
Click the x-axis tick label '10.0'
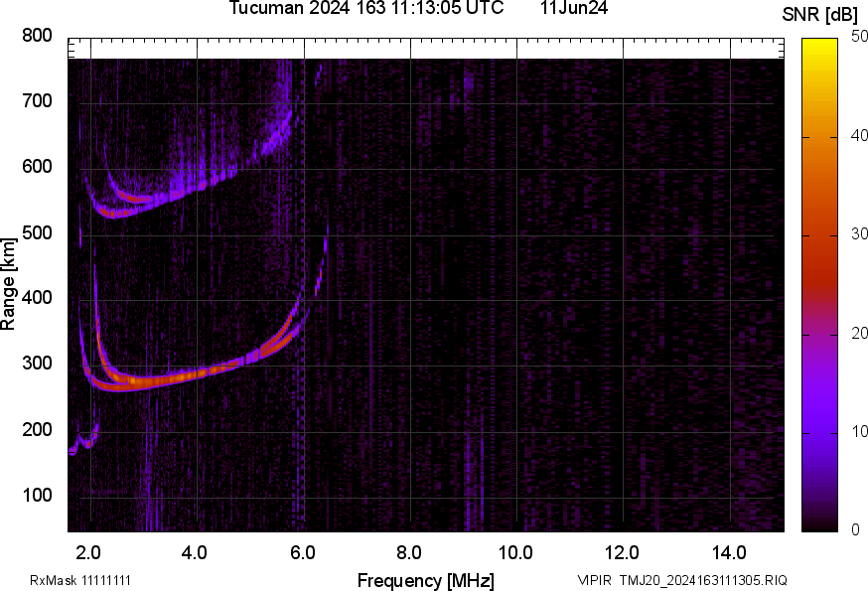coord(515,552)
